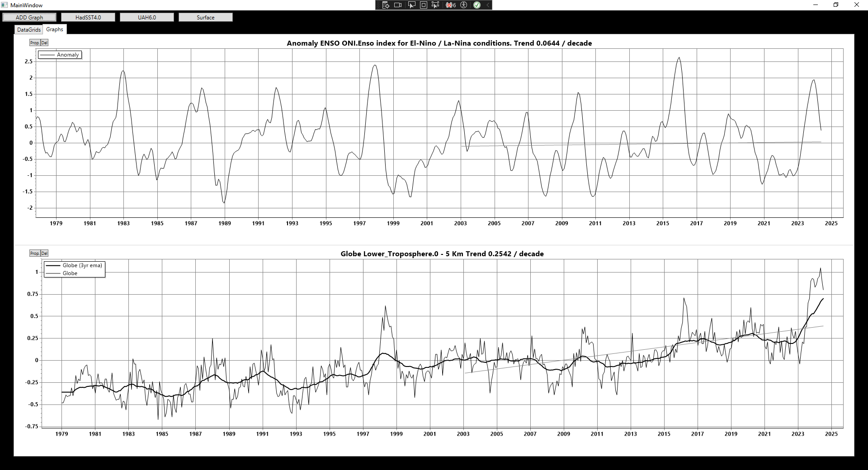The image size is (868, 470).
Task: Click the camera recording icon in debug toolbar
Action: (398, 5)
